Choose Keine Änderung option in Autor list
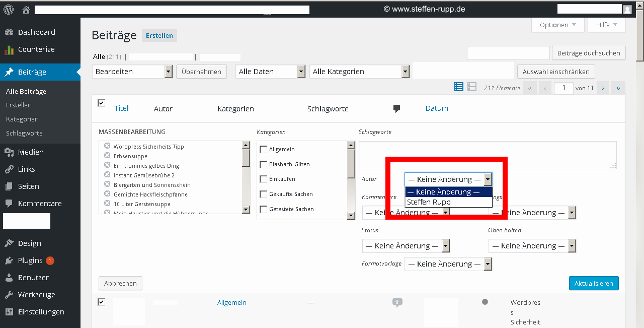The width and height of the screenshot is (644, 328). (x=448, y=192)
